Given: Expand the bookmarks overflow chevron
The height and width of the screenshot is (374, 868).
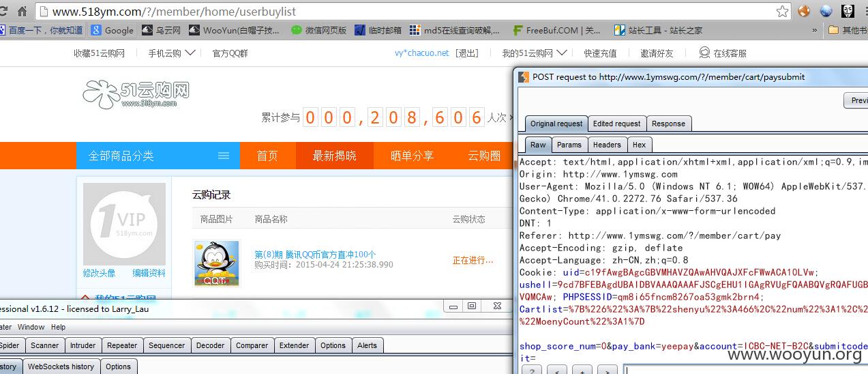Looking at the screenshot, I should click(814, 30).
